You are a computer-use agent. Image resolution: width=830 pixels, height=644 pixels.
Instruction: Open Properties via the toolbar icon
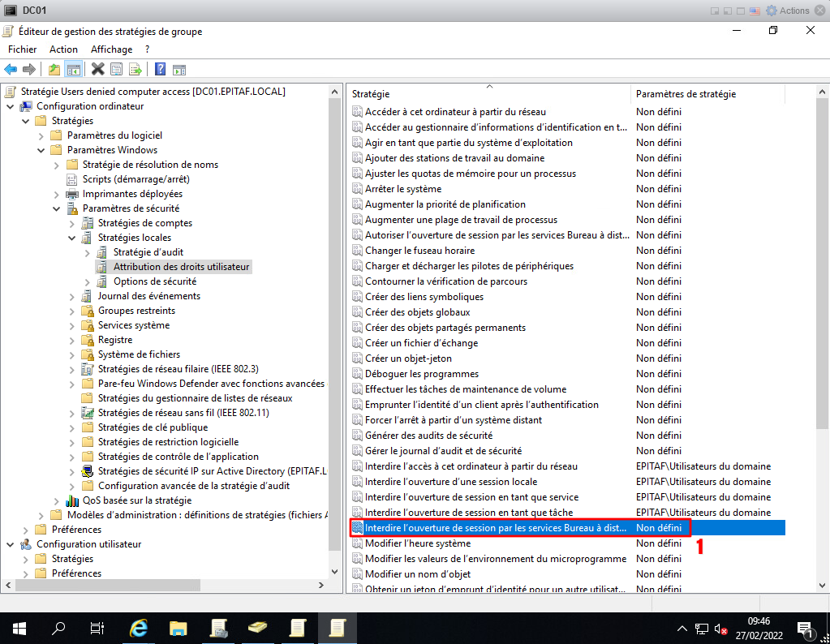click(116, 70)
